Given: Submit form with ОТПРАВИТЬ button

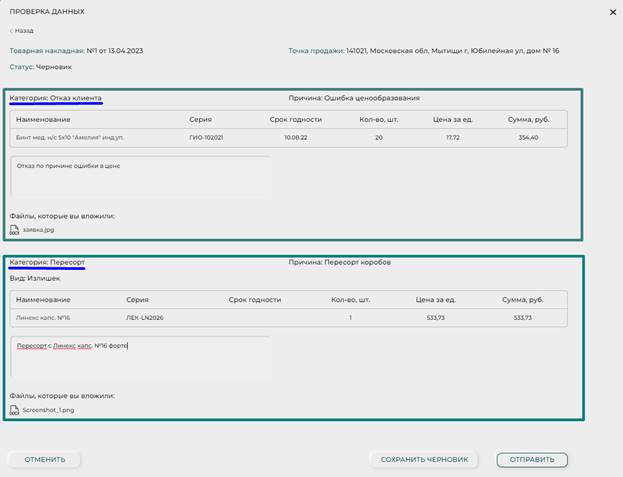Looking at the screenshot, I should coord(532,460).
